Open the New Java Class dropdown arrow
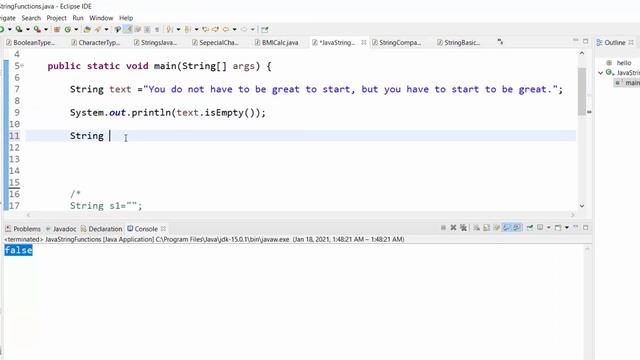640x360 pixels. tap(76, 29)
